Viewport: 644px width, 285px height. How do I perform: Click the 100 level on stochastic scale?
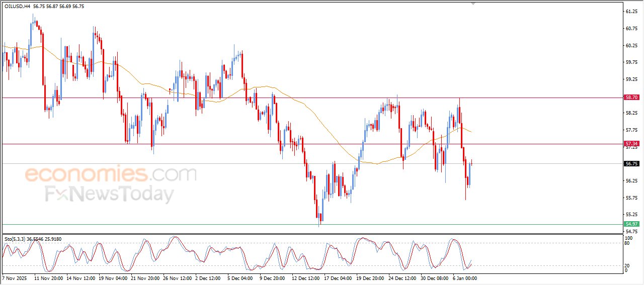tap(628, 237)
